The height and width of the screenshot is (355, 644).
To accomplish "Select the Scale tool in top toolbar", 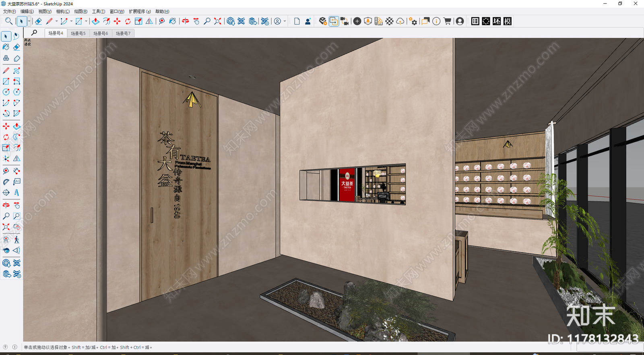I will (x=138, y=21).
